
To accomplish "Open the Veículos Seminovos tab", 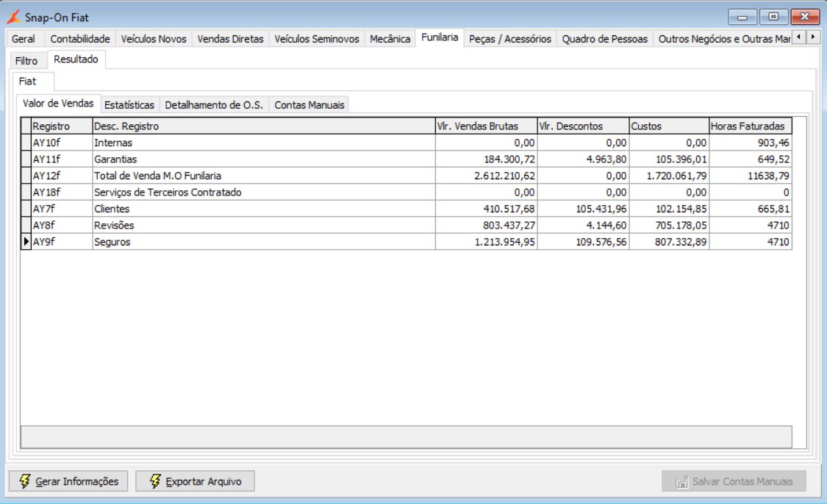I will tap(316, 39).
